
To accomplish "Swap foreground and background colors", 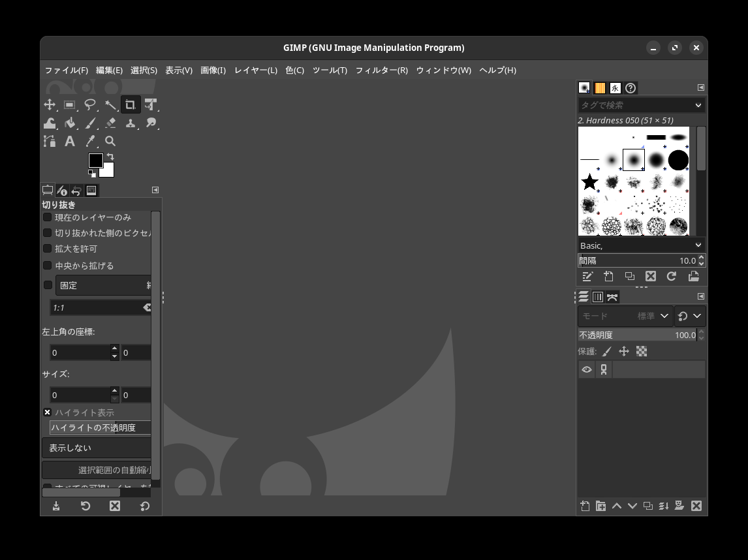I will click(110, 157).
